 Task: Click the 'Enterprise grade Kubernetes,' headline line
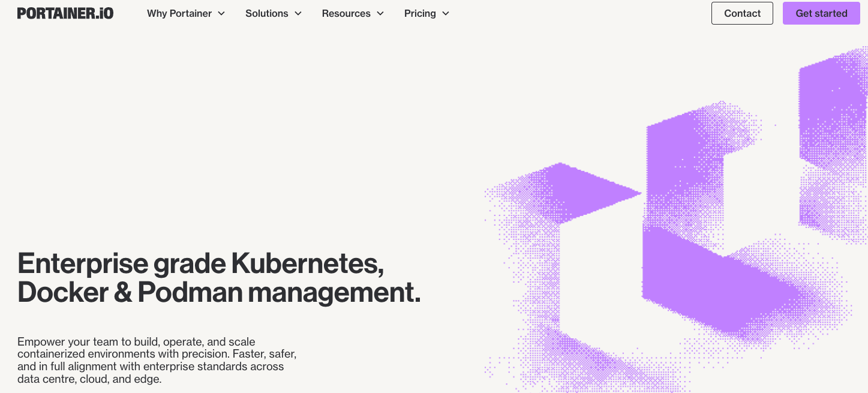click(200, 263)
